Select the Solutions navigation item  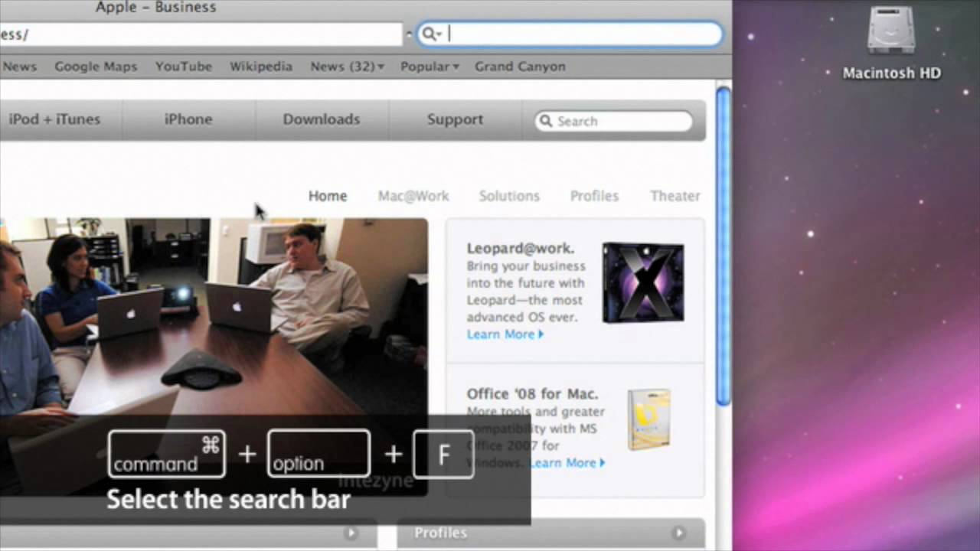pos(509,196)
